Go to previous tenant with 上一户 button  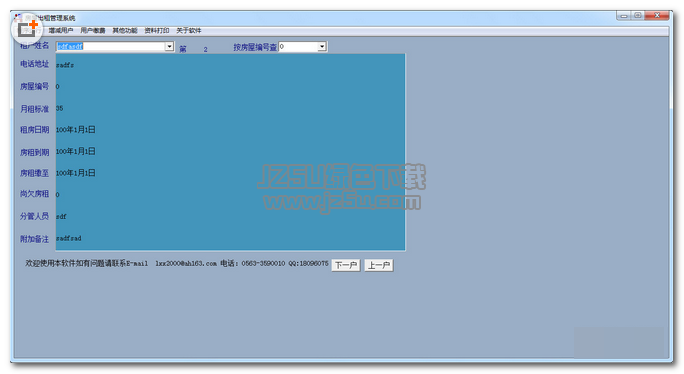coord(379,265)
